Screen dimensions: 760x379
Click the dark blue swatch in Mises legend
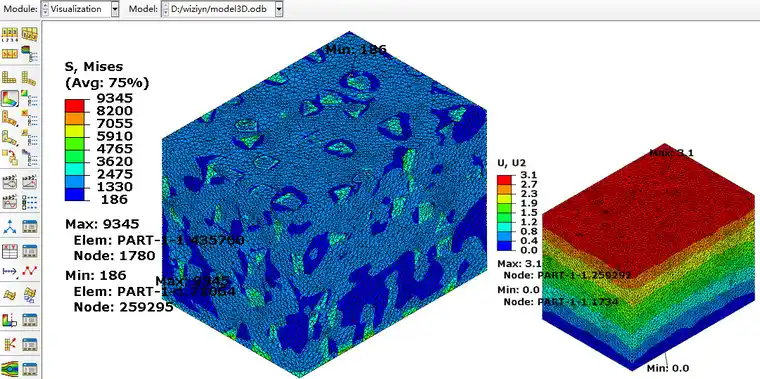point(74,194)
